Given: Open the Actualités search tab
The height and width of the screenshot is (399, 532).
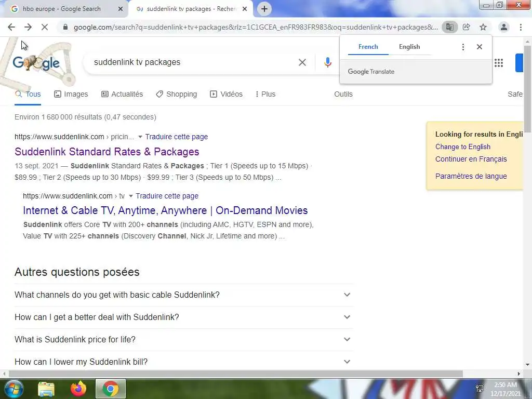Looking at the screenshot, I should [x=122, y=94].
